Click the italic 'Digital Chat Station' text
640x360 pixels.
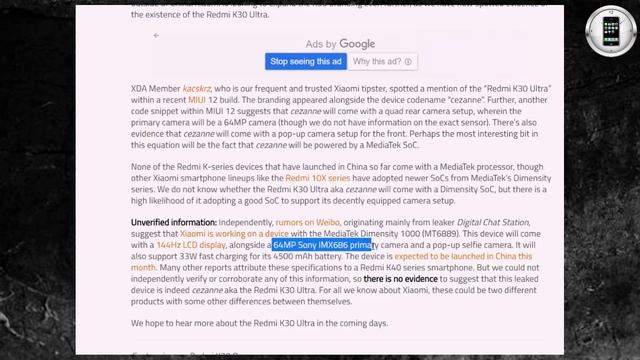click(493, 222)
